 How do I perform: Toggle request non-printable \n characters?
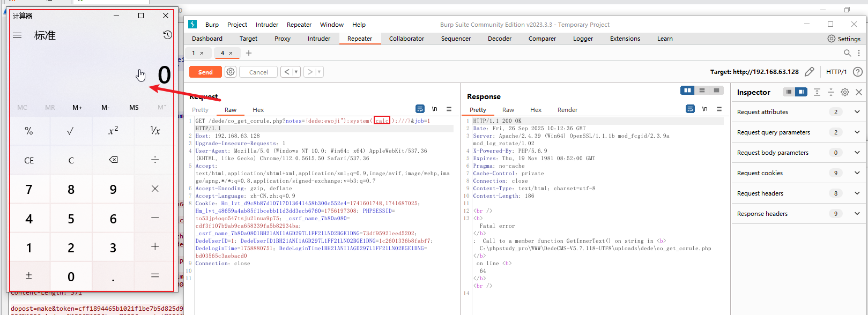435,109
